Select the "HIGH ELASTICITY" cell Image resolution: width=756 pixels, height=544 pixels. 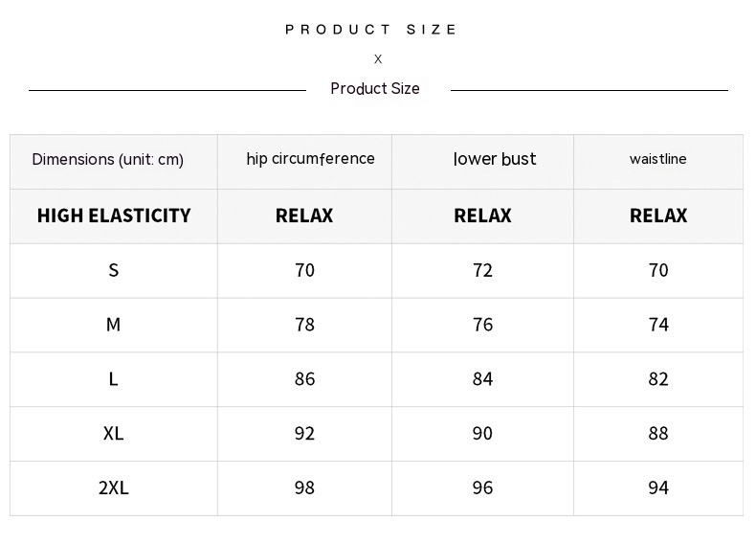point(114,215)
